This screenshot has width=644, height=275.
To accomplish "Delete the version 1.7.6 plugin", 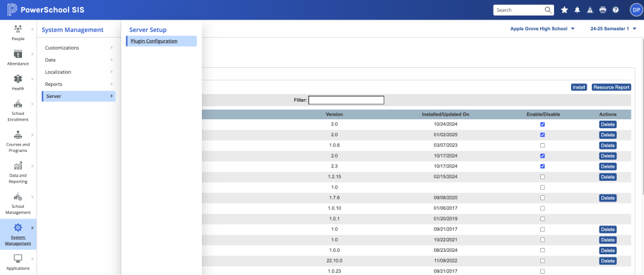I will 608,198.
